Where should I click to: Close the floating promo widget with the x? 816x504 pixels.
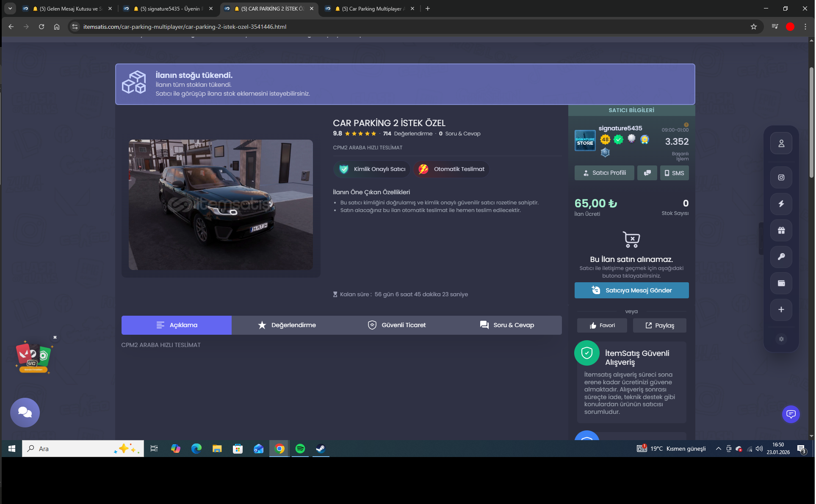click(x=55, y=337)
